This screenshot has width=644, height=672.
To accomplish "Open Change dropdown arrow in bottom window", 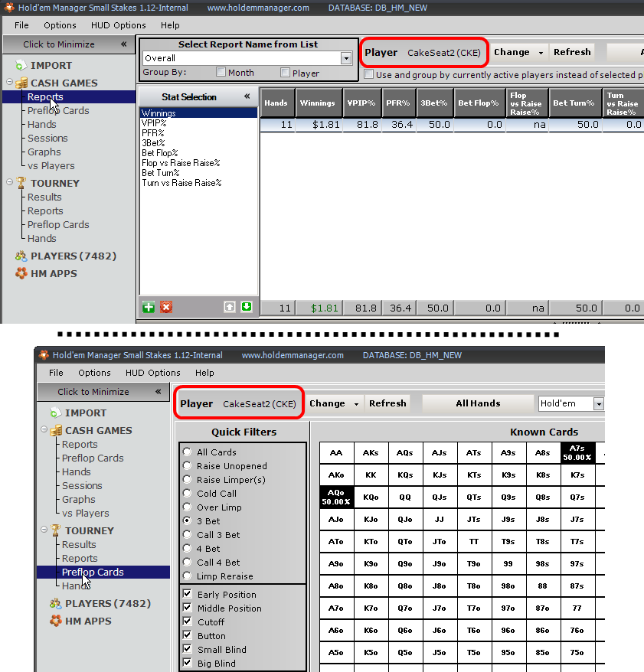I will click(x=356, y=404).
